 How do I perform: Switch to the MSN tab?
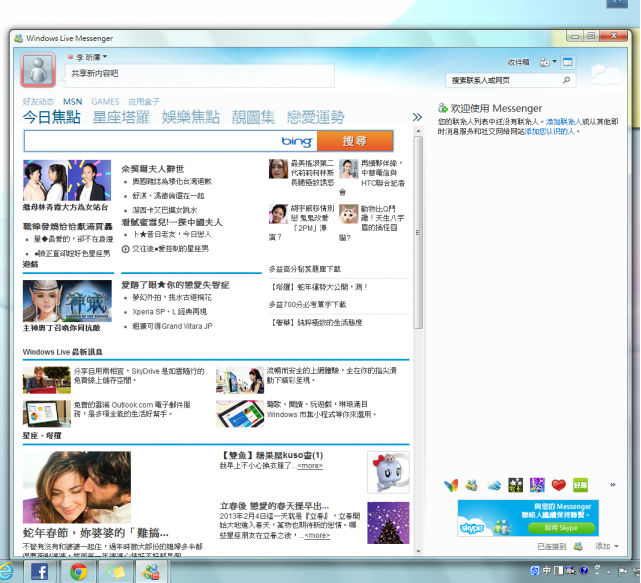pyautogui.click(x=72, y=102)
